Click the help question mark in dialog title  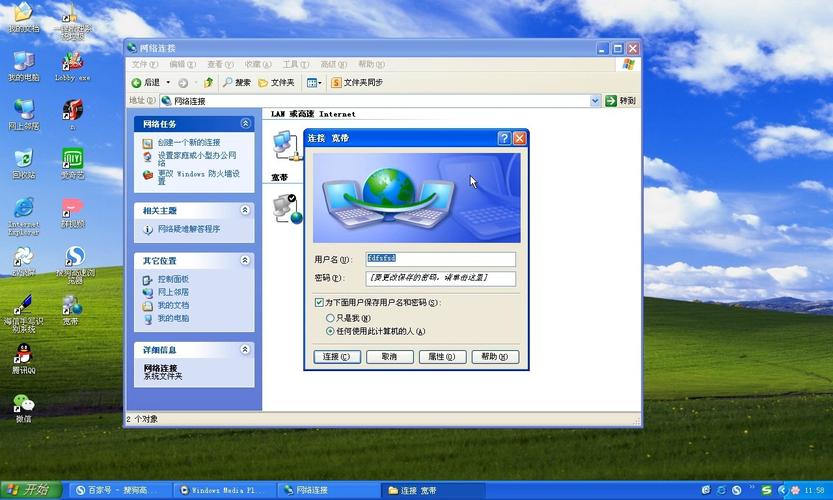[504, 138]
